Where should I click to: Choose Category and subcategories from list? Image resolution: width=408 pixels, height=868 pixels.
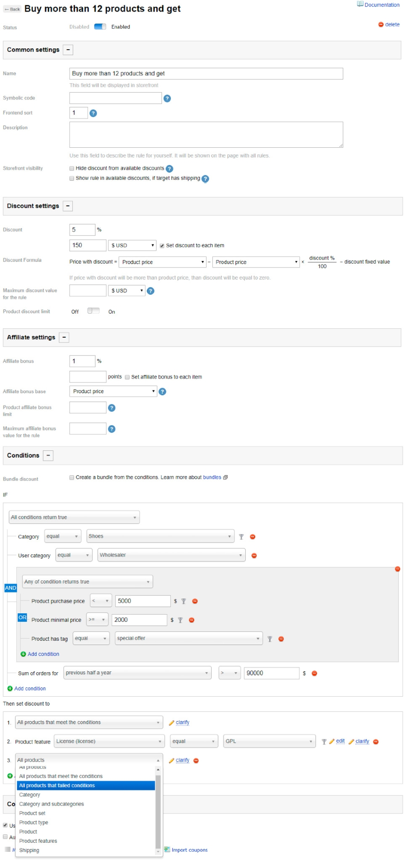pos(51,804)
